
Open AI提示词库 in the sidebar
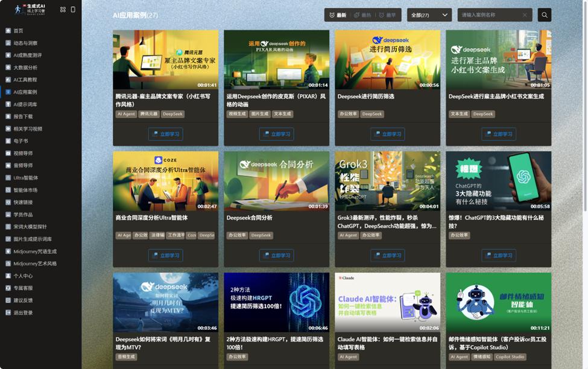(x=25, y=104)
